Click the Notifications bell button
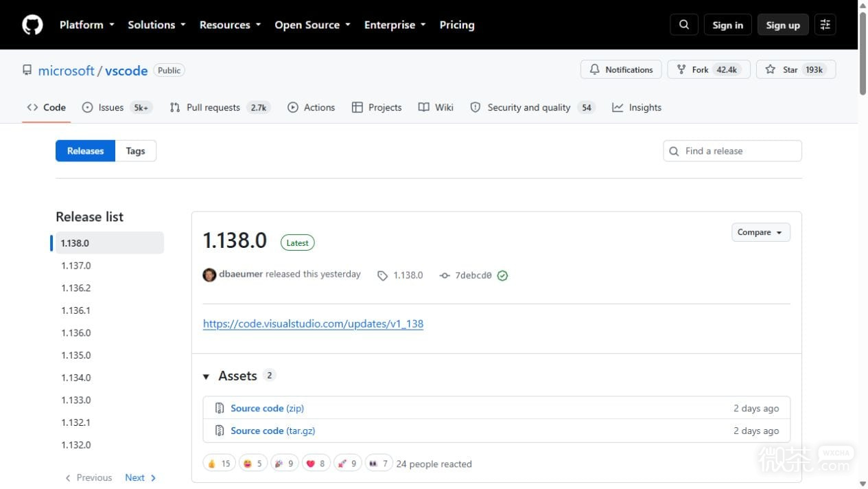 tap(621, 69)
